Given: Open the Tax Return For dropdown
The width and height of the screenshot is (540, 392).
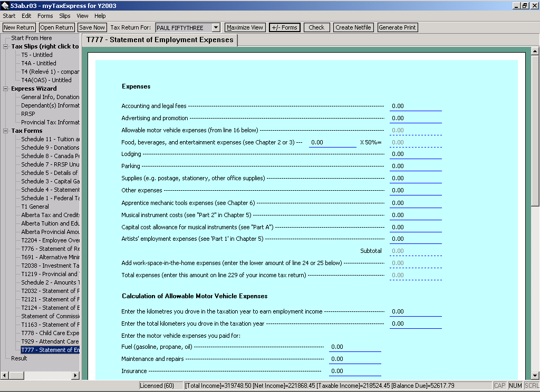Looking at the screenshot, I should [216, 27].
